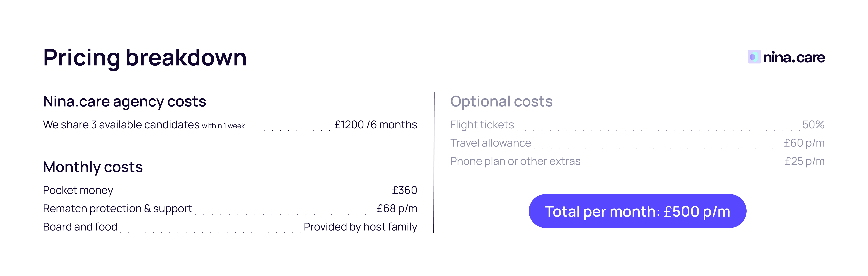Select the Pocket money label
The width and height of the screenshot is (868, 276).
[x=78, y=190]
